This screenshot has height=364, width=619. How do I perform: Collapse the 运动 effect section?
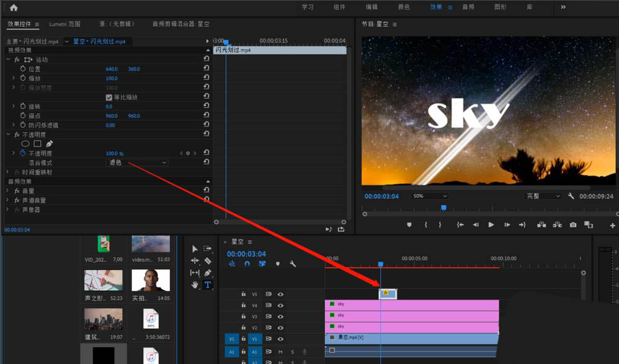point(9,60)
